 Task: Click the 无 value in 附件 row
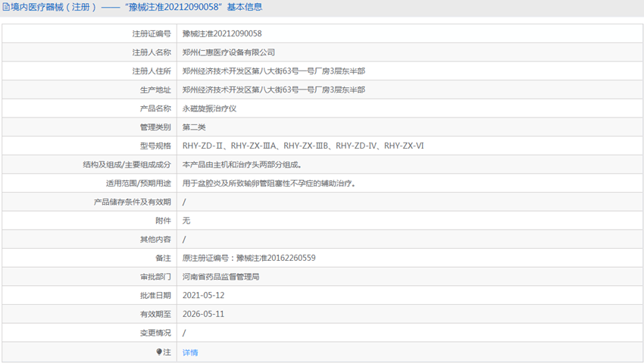pyautogui.click(x=186, y=221)
